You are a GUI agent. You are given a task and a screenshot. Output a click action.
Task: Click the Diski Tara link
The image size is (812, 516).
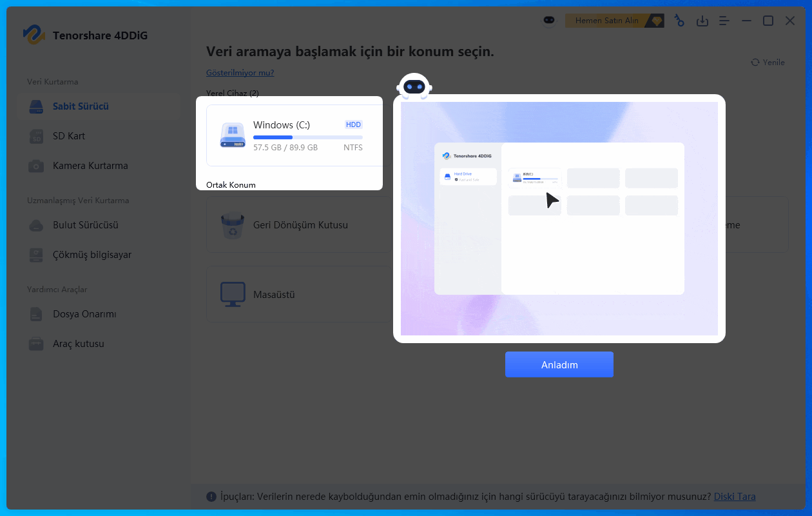735,497
